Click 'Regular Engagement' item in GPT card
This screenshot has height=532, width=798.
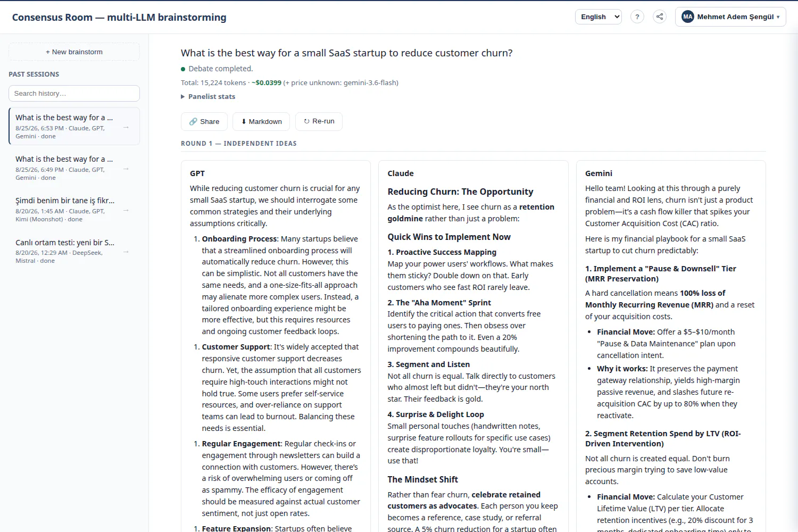pyautogui.click(x=241, y=444)
